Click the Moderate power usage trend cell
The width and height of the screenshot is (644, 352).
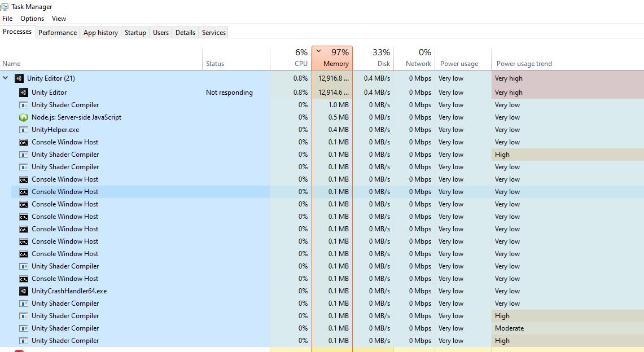pos(568,328)
